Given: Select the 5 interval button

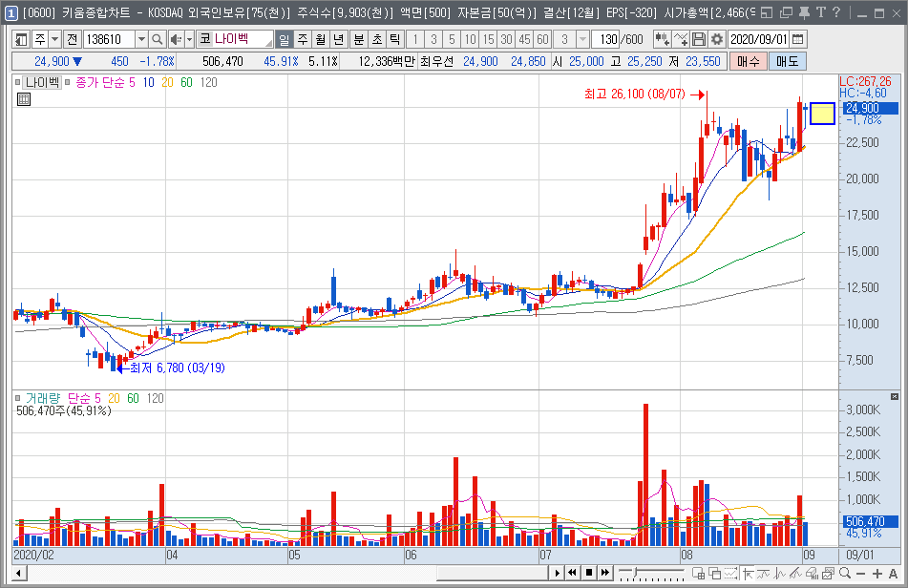Looking at the screenshot, I should [452, 39].
